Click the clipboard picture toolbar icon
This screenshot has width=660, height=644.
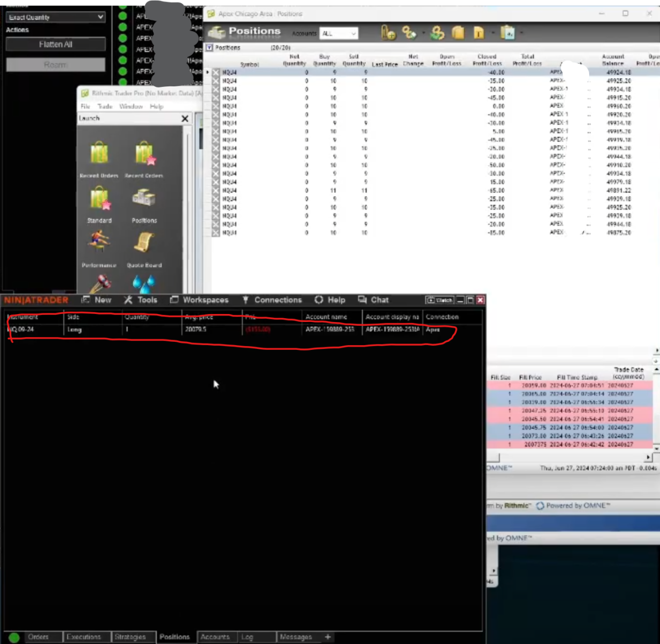click(507, 33)
